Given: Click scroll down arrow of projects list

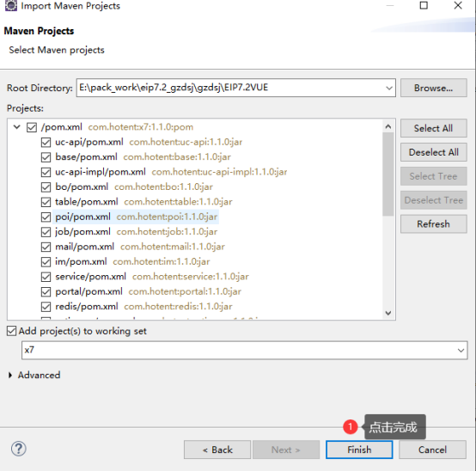Looking at the screenshot, I should pos(388,313).
